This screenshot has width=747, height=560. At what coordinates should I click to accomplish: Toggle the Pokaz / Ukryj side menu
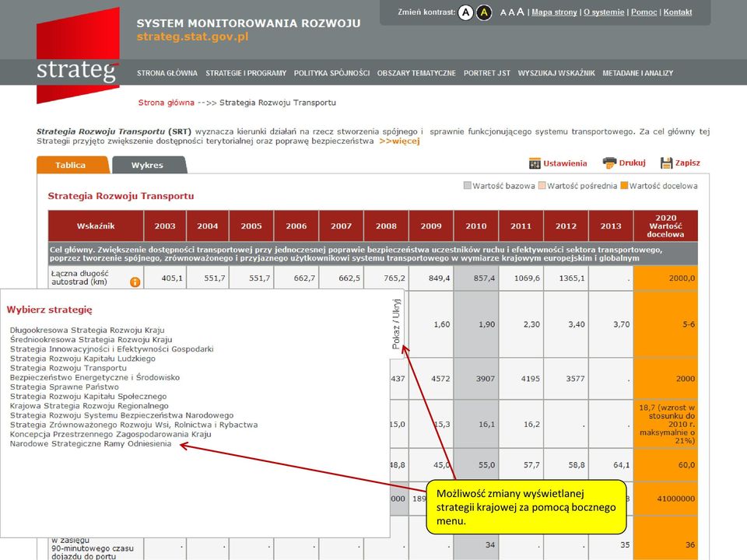pos(396,324)
